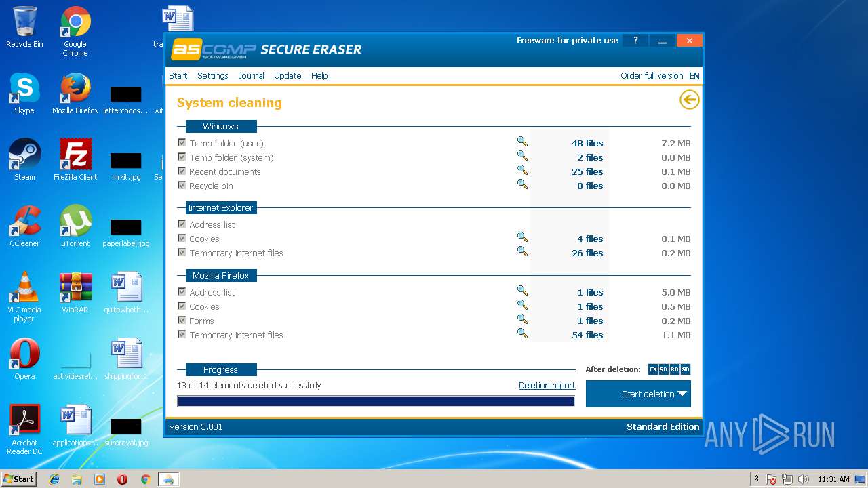This screenshot has height=488, width=868.
Task: Click the taskbar volume speaker icon
Action: [804, 479]
